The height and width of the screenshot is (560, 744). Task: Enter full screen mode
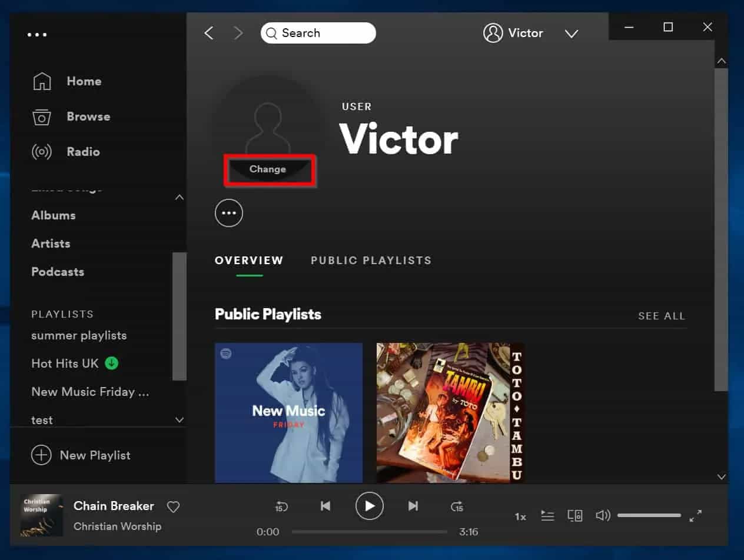696,516
